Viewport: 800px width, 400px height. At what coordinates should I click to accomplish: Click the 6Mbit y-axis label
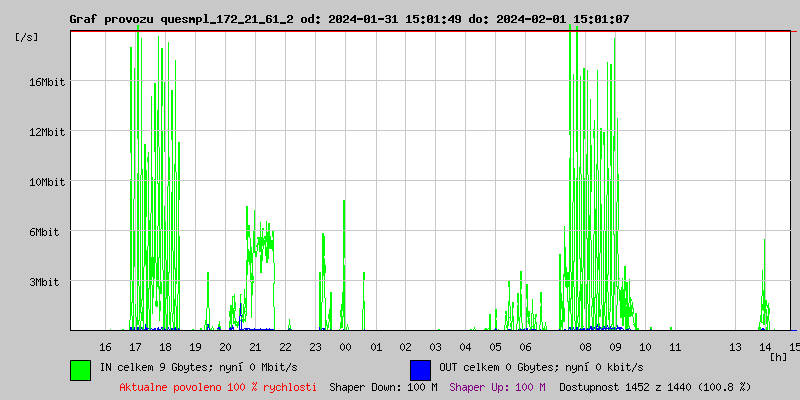[x=46, y=232]
